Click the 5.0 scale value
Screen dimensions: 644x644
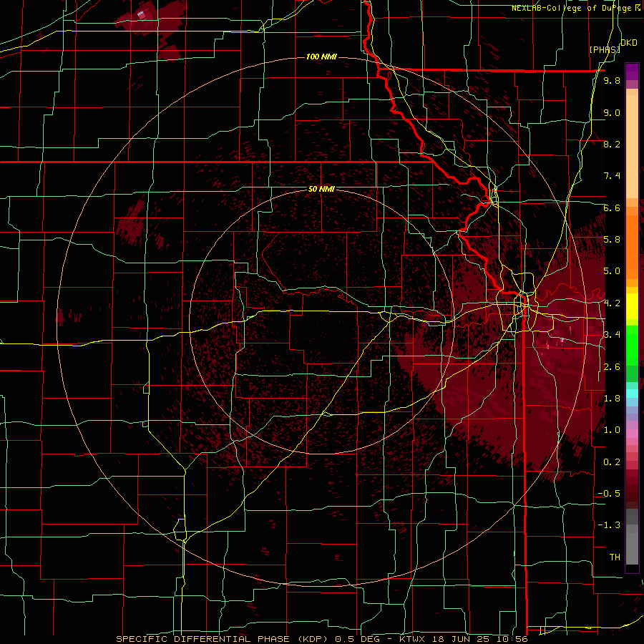point(612,271)
